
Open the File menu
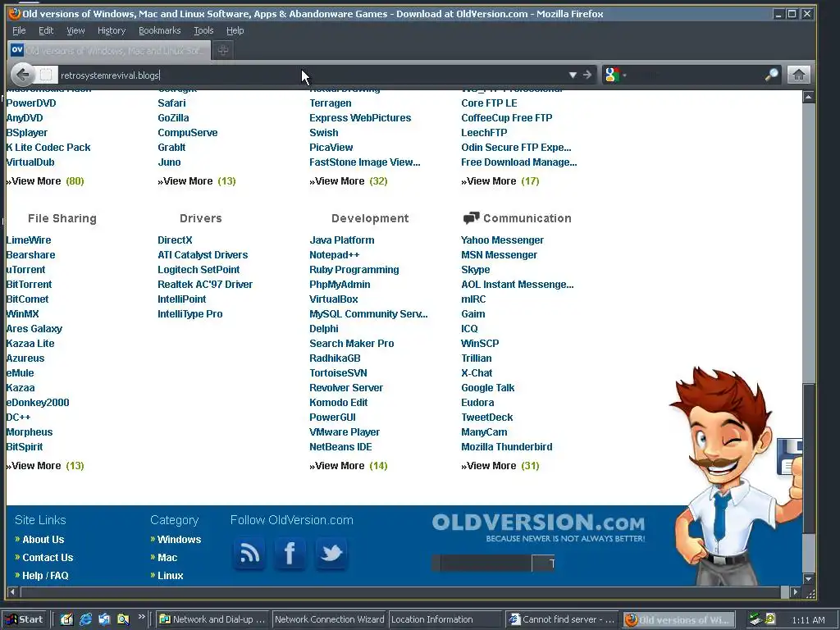[19, 30]
